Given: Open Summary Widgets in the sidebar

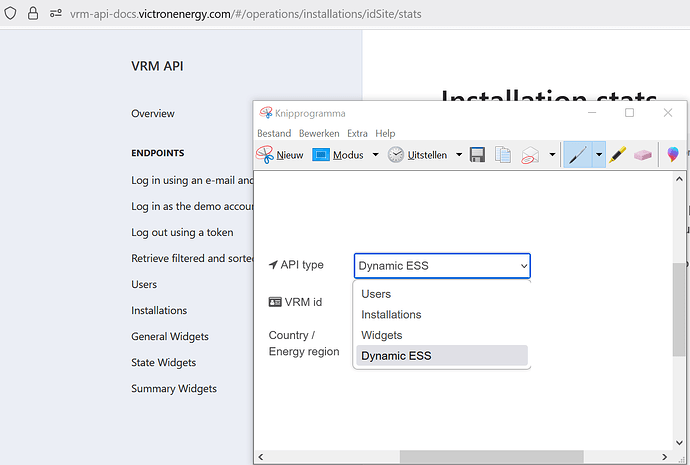Looking at the screenshot, I should pos(174,388).
